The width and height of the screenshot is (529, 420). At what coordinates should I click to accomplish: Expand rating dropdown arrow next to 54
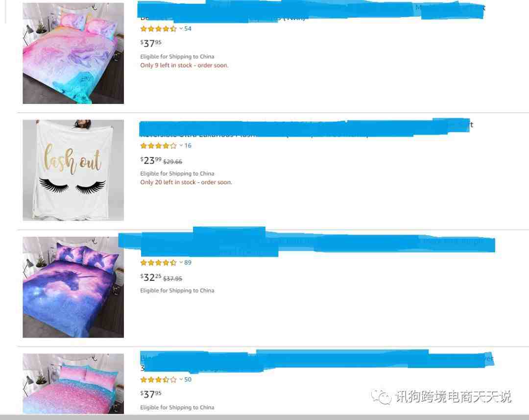point(181,28)
